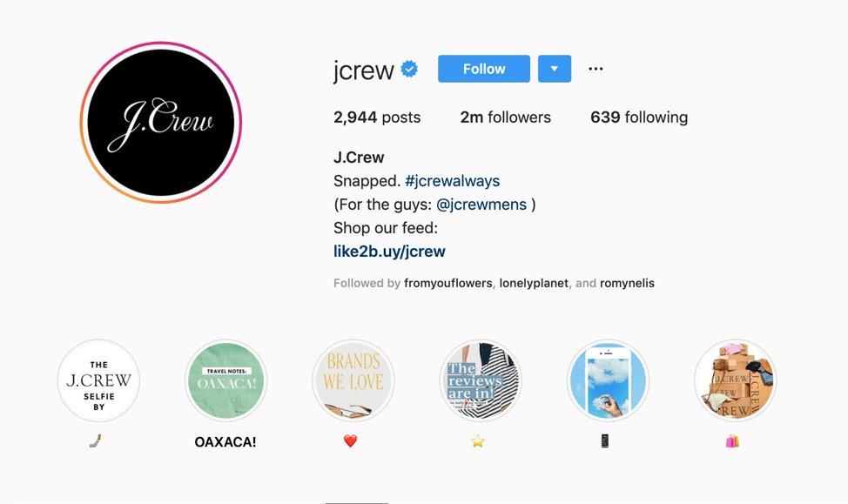
Task: Expand suggested accounts dropdown arrow
Action: point(555,69)
